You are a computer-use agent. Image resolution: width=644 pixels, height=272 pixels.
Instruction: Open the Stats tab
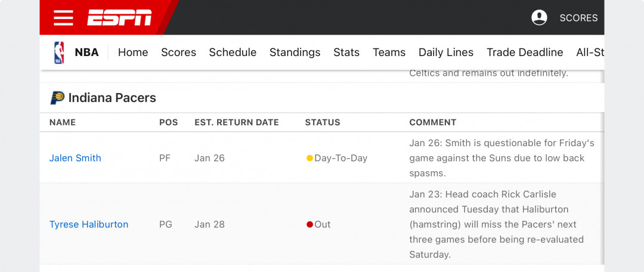click(346, 52)
